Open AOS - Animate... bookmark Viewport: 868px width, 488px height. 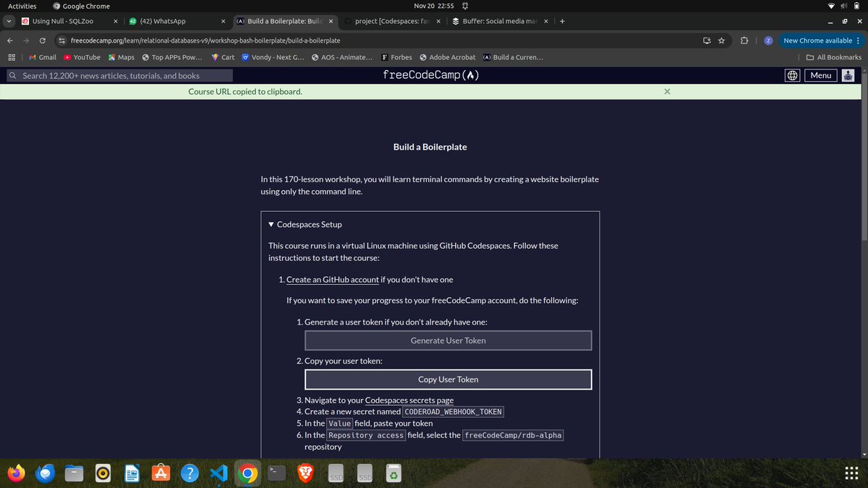[342, 57]
